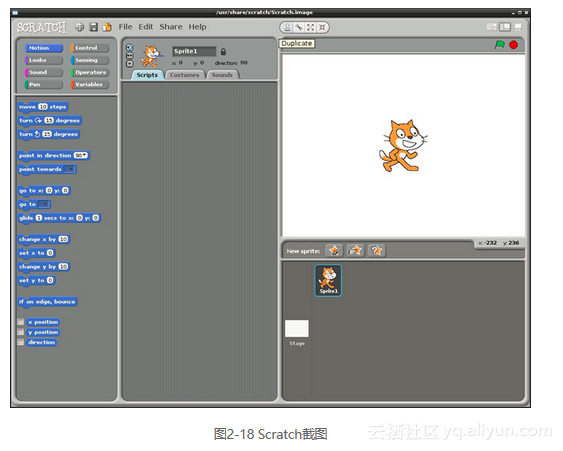This screenshot has width=563, height=451.
Task: Click the y position reporter block
Action: (43, 332)
